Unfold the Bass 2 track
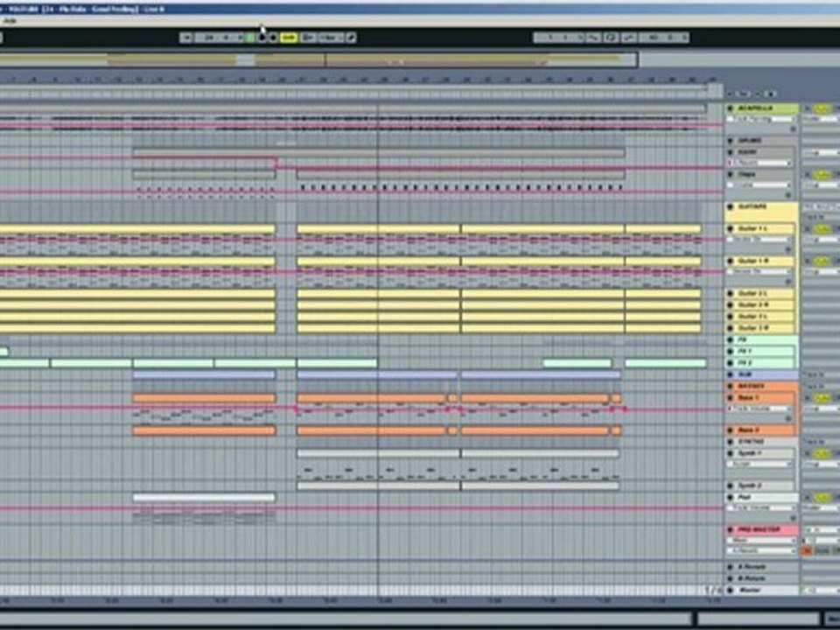 coord(730,430)
